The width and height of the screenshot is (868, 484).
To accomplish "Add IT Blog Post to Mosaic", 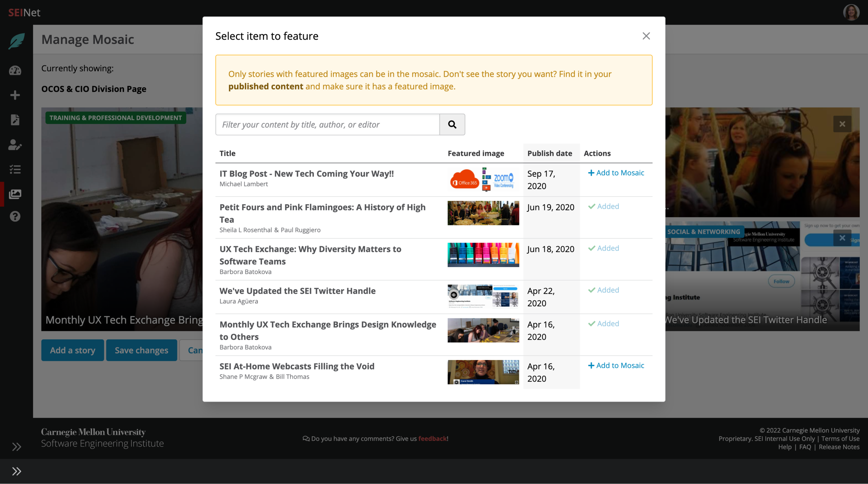I will pos(616,173).
